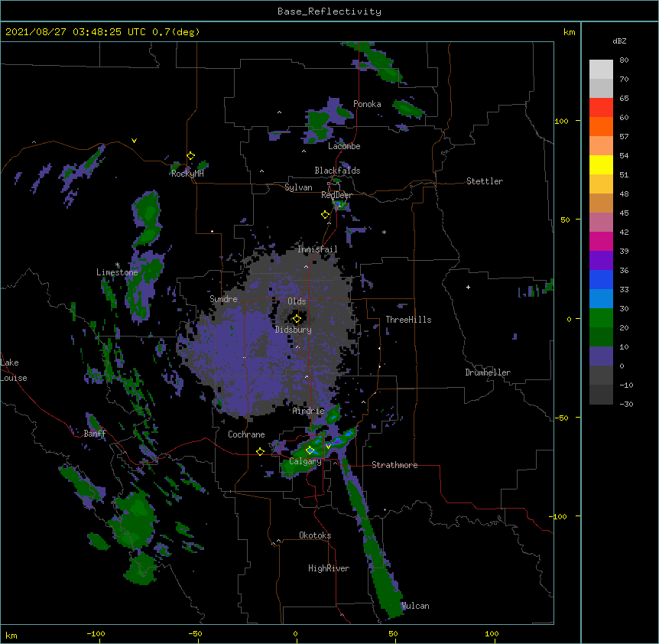Select the blue 36–33 dBZ legend swatch
This screenshot has height=644, width=659.
(x=601, y=279)
